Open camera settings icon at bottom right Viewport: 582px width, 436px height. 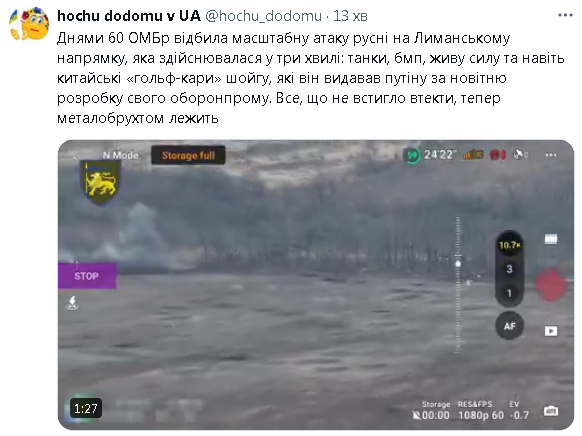pyautogui.click(x=551, y=411)
